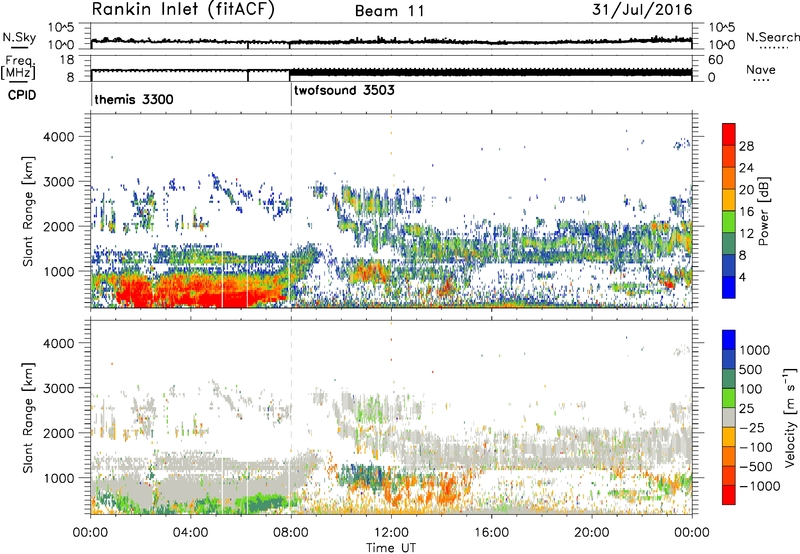Click the power plot 'Slant Range [km]' label
Image resolution: width=800 pixels, height=554 pixels.
[x=29, y=211]
